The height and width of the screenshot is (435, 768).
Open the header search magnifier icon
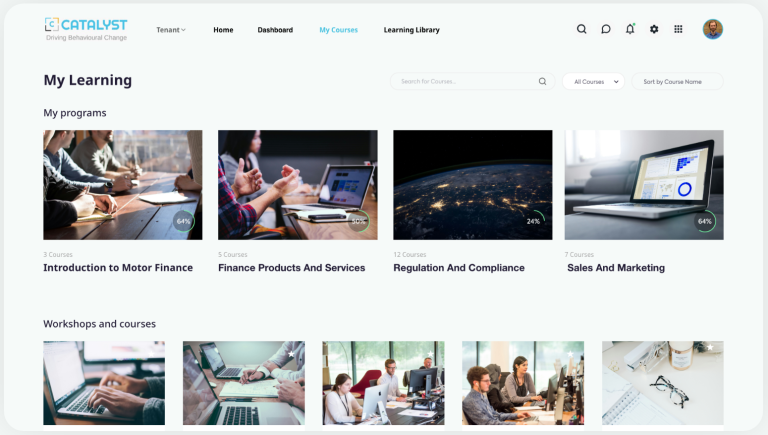pos(581,29)
